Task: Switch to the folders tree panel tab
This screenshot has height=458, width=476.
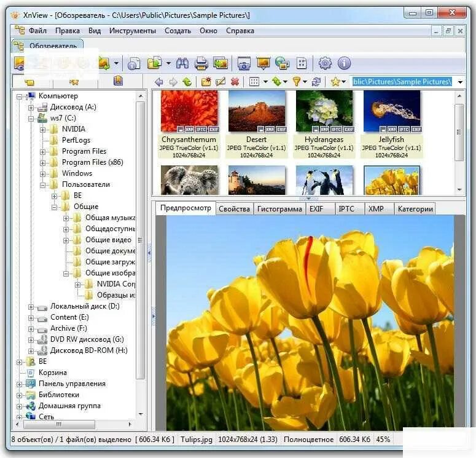Action: [x=29, y=82]
